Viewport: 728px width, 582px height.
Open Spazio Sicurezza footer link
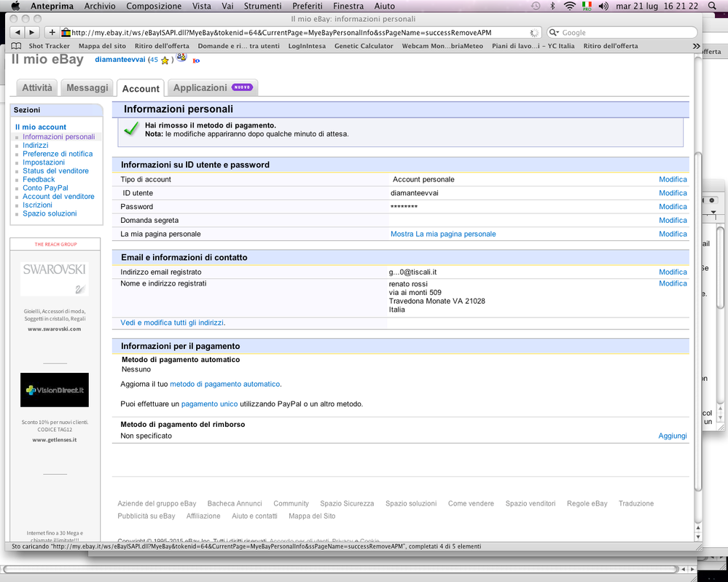[347, 503]
